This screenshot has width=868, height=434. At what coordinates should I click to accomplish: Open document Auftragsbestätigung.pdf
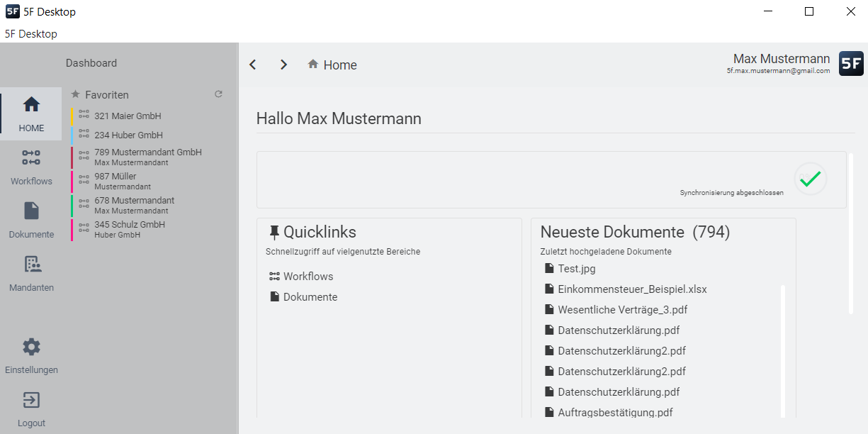tap(615, 413)
